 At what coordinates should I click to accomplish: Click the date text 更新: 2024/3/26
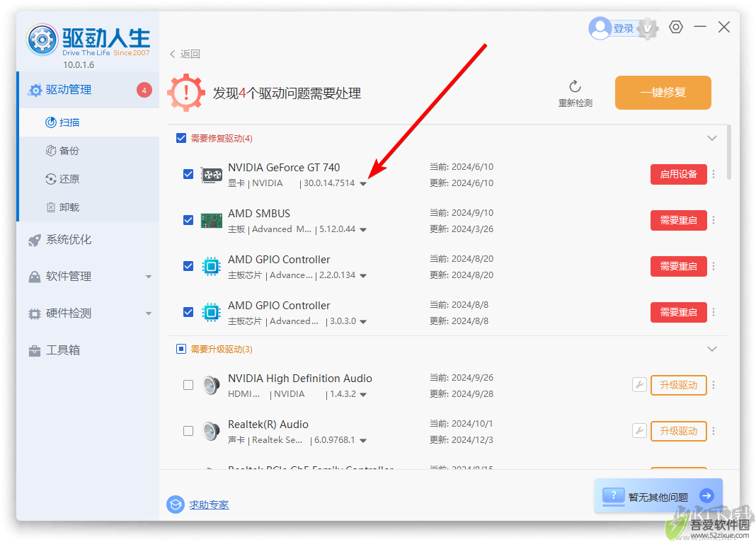(462, 229)
